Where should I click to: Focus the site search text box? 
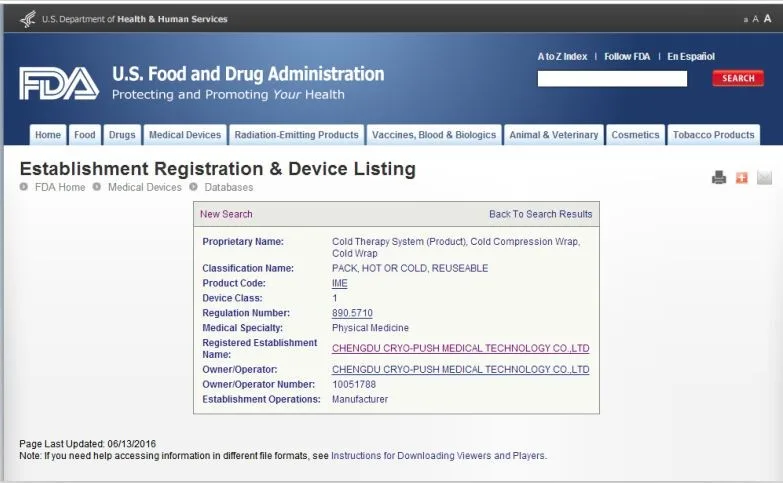tap(612, 78)
